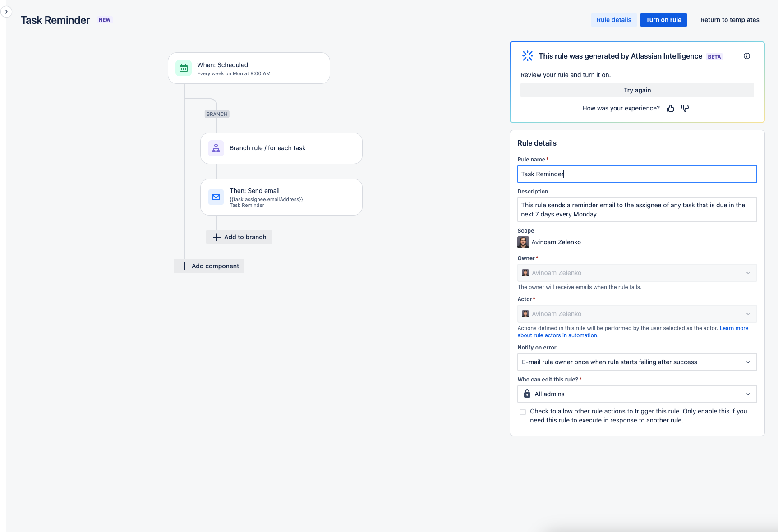Click the Branch rule hierarchy icon
This screenshot has width=778, height=532.
(x=216, y=148)
